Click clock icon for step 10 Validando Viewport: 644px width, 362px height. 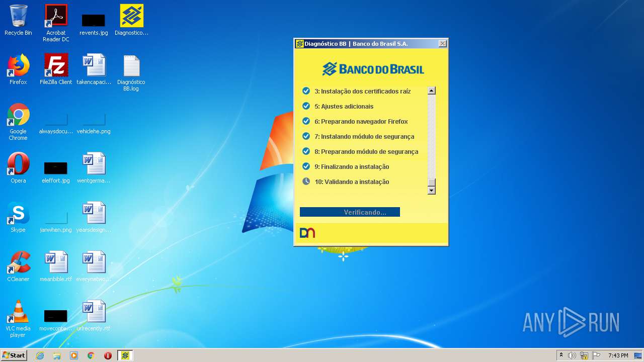tap(306, 182)
